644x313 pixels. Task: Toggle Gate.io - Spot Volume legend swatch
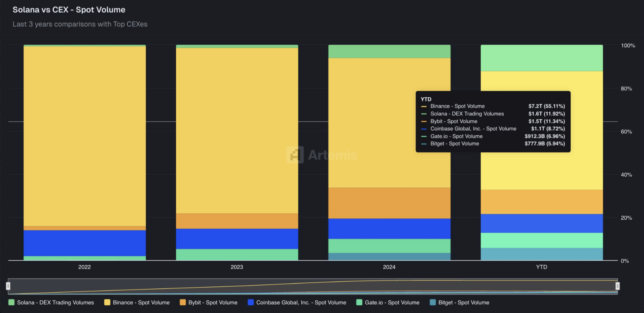tap(359, 302)
